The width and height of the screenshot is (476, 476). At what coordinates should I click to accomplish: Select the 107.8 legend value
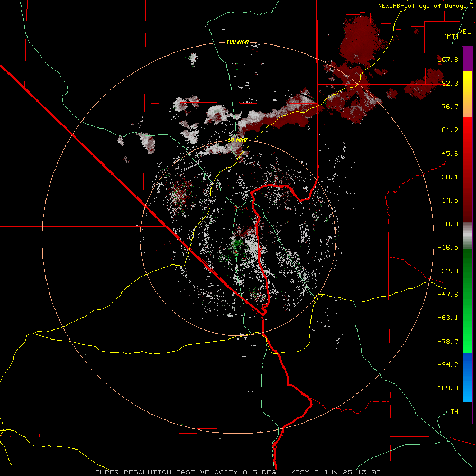coord(448,59)
